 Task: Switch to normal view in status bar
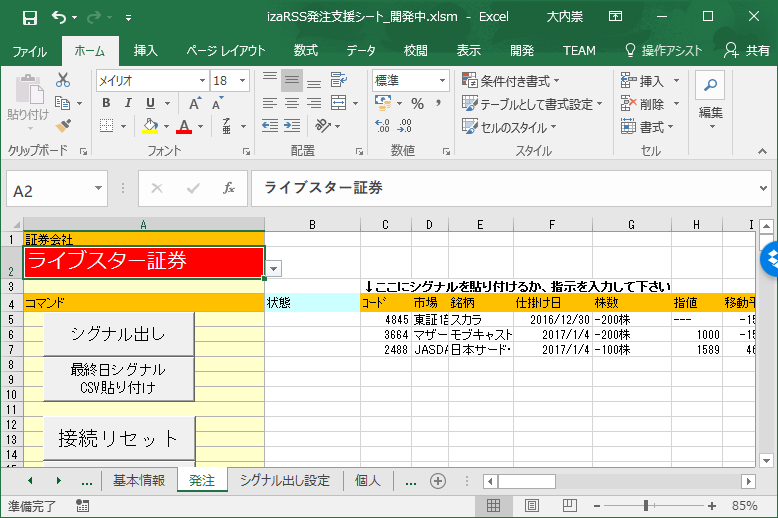point(493,506)
